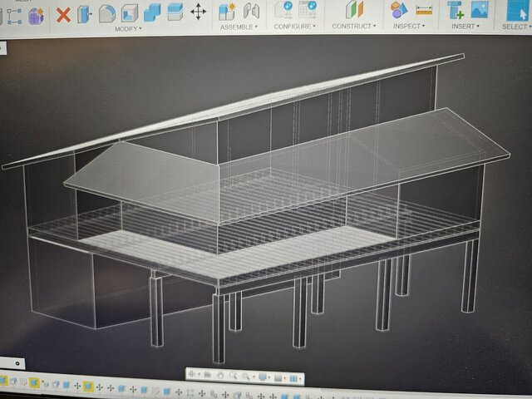The image size is (532, 399).
Task: Click the Look At icon in navigation bar
Action: [x=207, y=375]
